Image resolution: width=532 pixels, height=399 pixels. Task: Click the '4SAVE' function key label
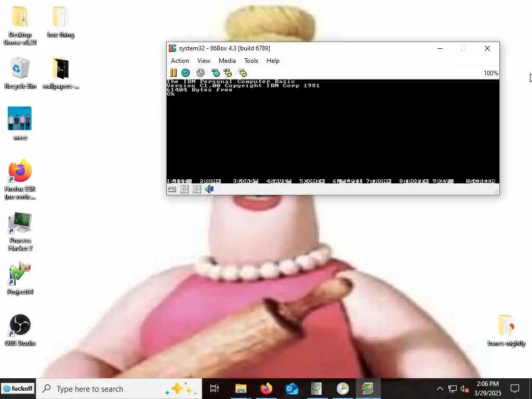pos(278,181)
